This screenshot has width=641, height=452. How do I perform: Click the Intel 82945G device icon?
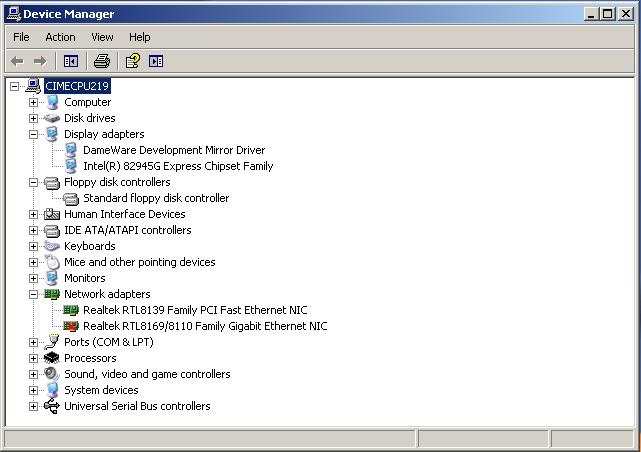coord(71,166)
